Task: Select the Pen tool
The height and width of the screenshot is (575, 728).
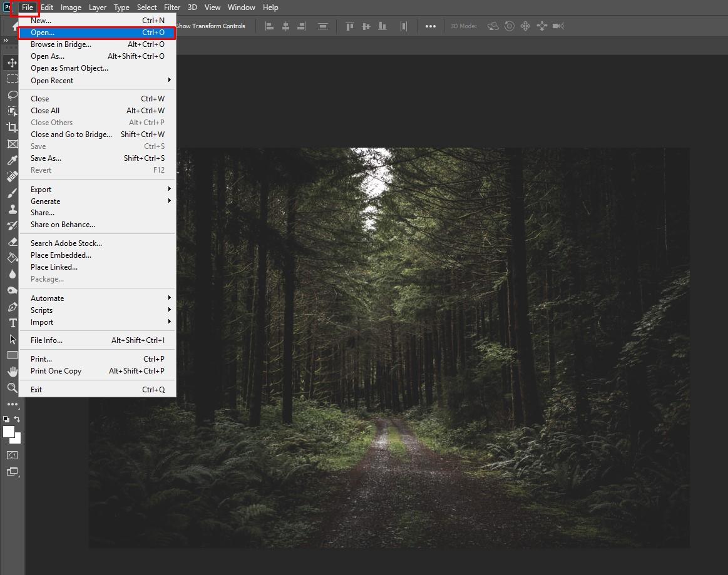Action: pyautogui.click(x=12, y=307)
